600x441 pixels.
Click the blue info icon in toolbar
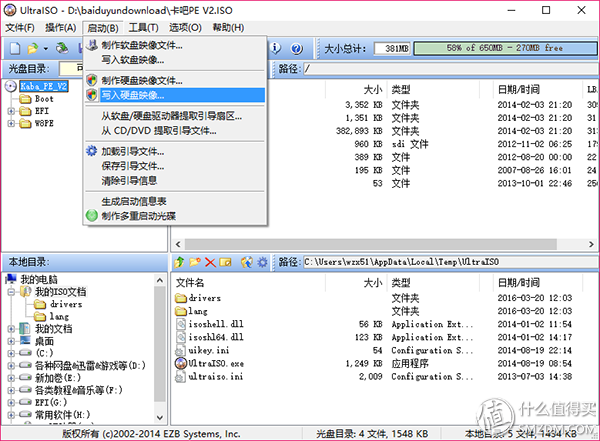coord(275,48)
